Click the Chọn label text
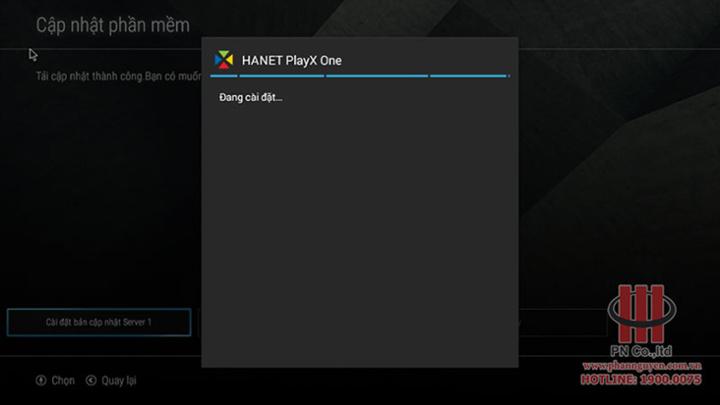The image size is (720, 405). click(x=63, y=381)
